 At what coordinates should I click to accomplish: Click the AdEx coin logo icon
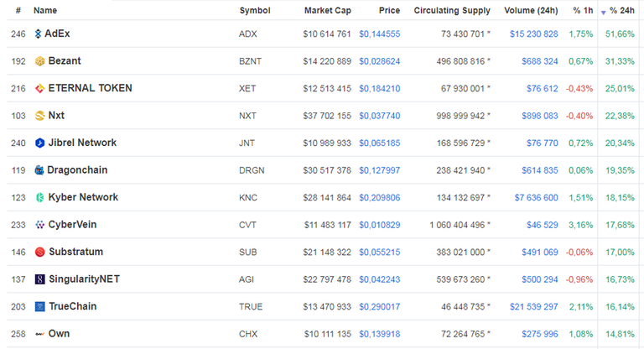[39, 34]
